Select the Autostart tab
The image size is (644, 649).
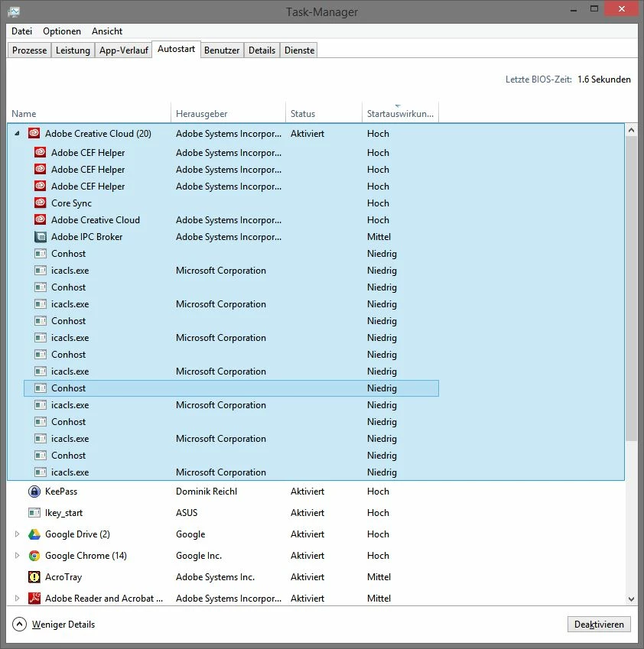point(177,49)
